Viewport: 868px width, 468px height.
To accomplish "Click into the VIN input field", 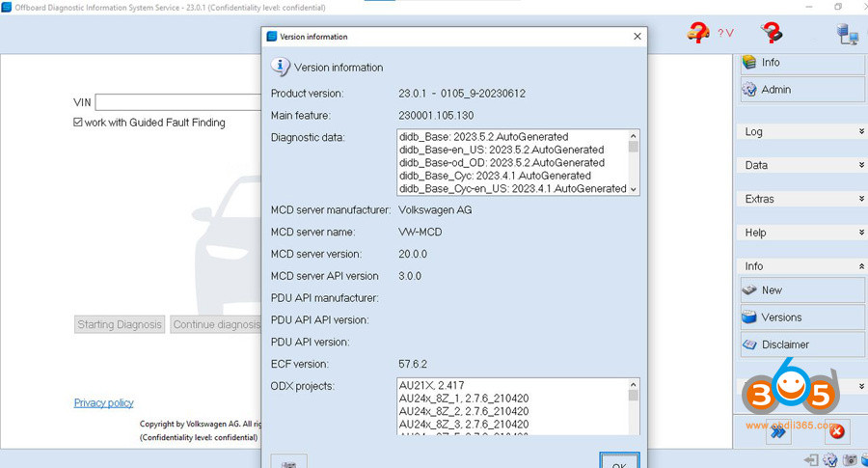I will pos(178,102).
